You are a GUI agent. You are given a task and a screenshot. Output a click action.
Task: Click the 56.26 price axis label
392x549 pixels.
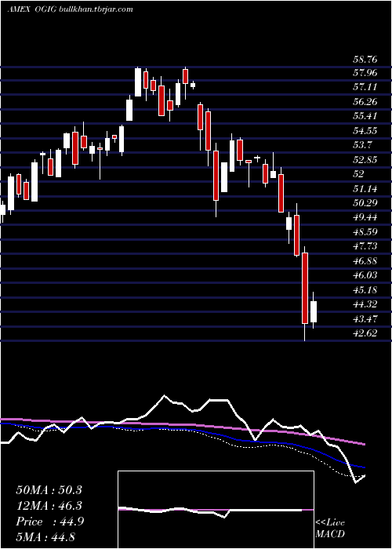coord(365,102)
